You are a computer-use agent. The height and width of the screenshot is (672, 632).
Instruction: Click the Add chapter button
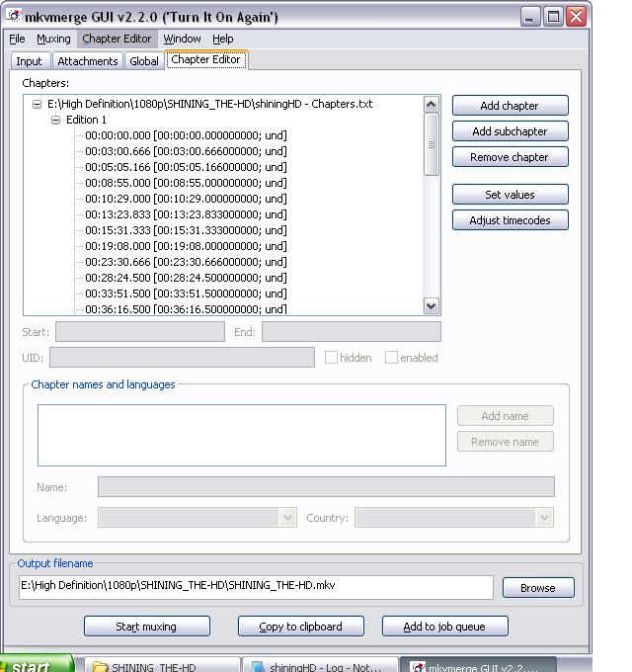[x=510, y=106]
